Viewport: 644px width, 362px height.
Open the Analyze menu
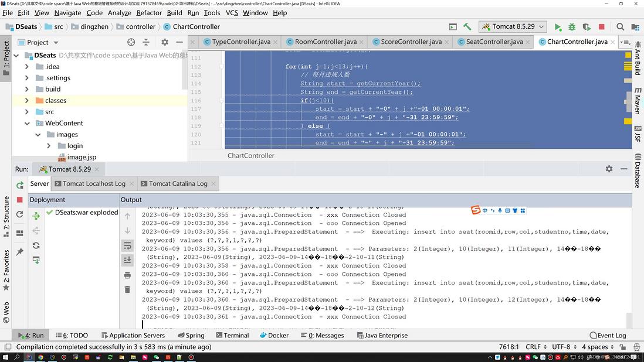click(x=120, y=13)
